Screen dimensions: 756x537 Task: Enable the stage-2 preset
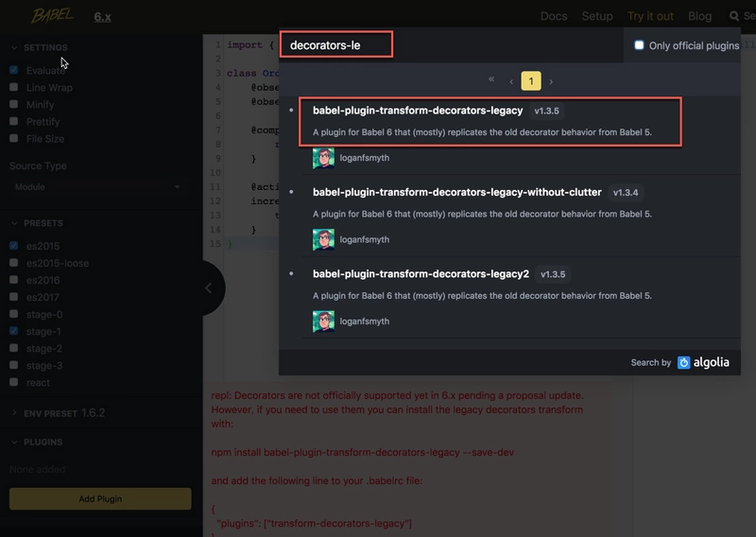coord(14,348)
